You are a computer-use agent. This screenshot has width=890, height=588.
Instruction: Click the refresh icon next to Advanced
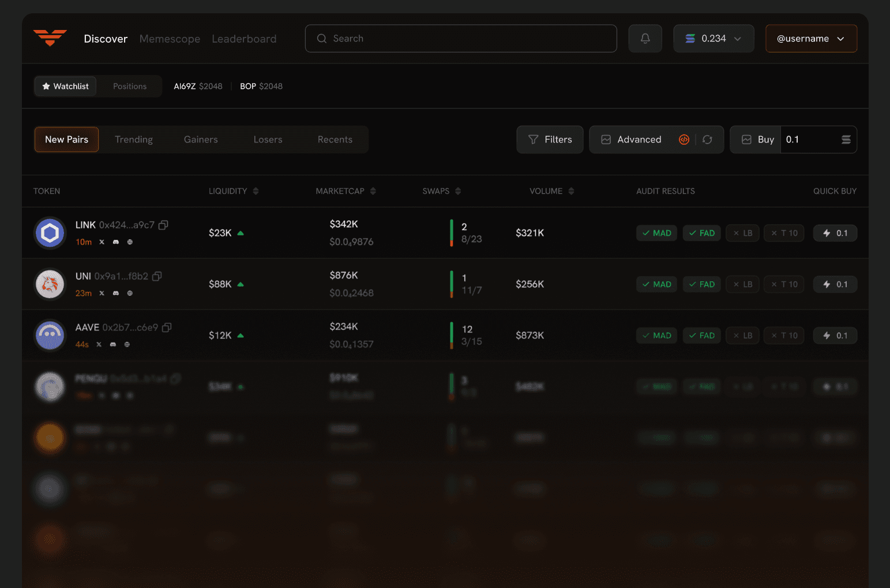(x=707, y=140)
